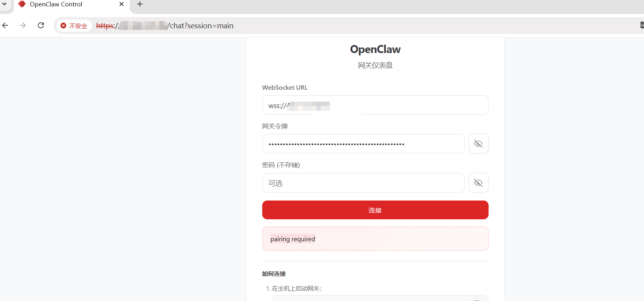Click the browser forward arrow
Image resolution: width=644 pixels, height=301 pixels.
[x=23, y=26]
